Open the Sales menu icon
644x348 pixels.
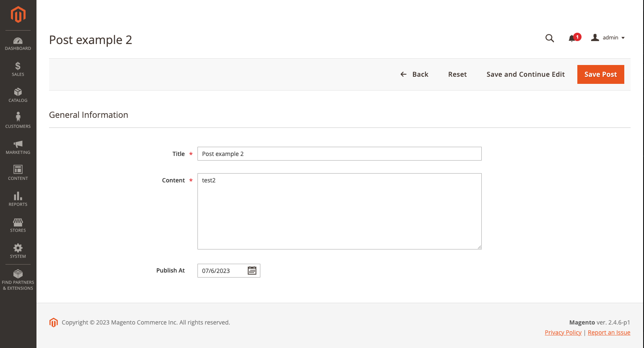(18, 69)
